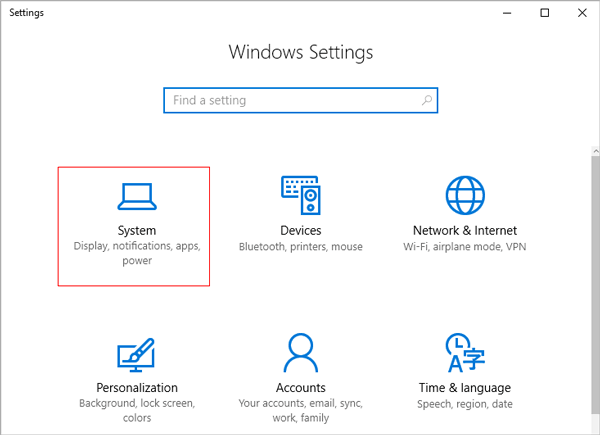Viewport: 600px width, 435px height.
Task: Open Devices keyboard and speaker icon
Action: click(301, 195)
